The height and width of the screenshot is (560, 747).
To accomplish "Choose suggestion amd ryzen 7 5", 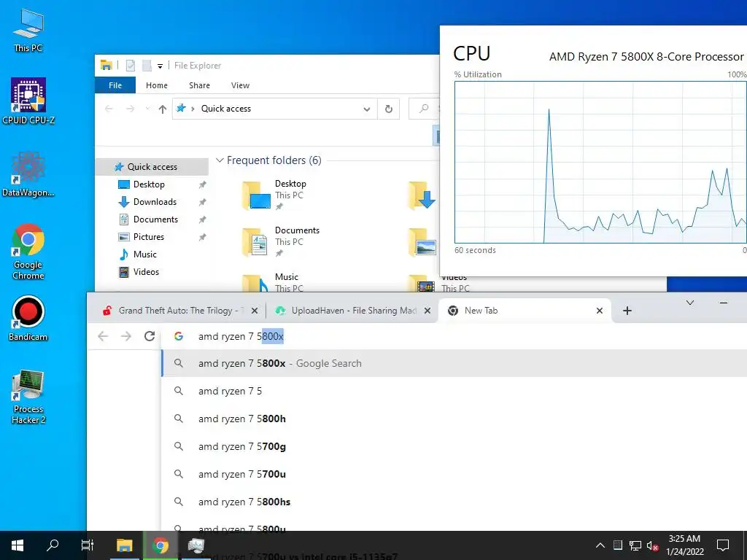I will pyautogui.click(x=454, y=391).
